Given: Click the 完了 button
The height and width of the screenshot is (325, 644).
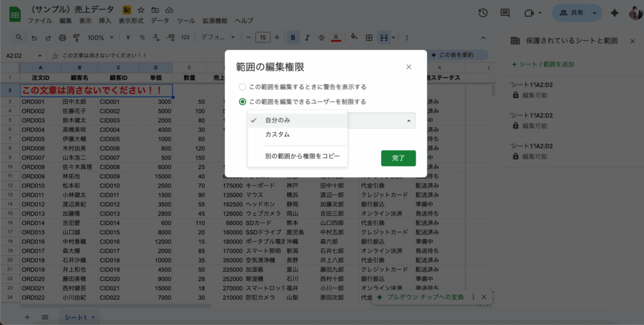Looking at the screenshot, I should coord(398,158).
